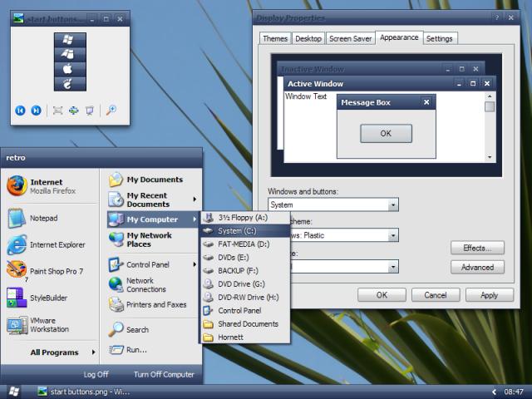
Task: Expand My Recent Documents submenu
Action: tap(153, 199)
